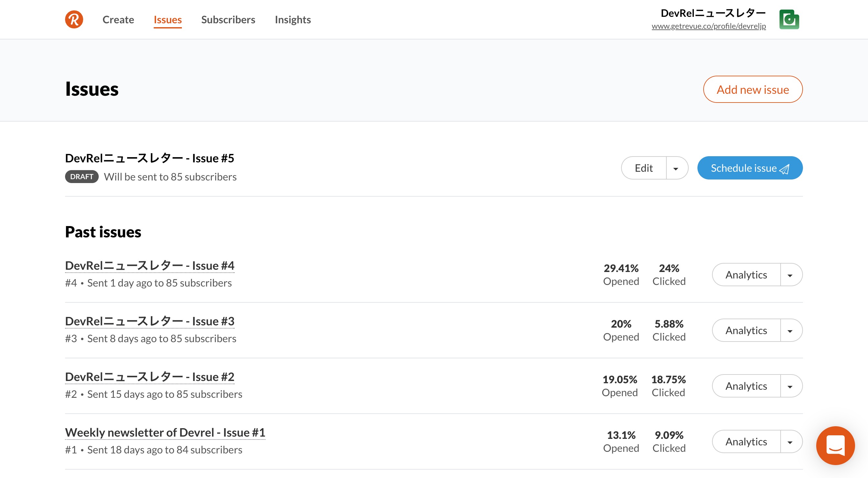Expand the Analytics dropdown arrow for Issue #3
This screenshot has height=478, width=868.
(789, 331)
